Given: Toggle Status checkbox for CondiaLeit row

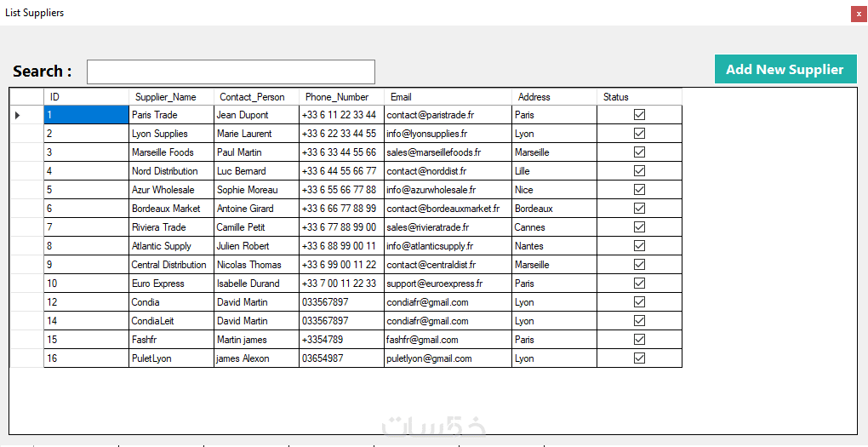Looking at the screenshot, I should (x=639, y=321).
